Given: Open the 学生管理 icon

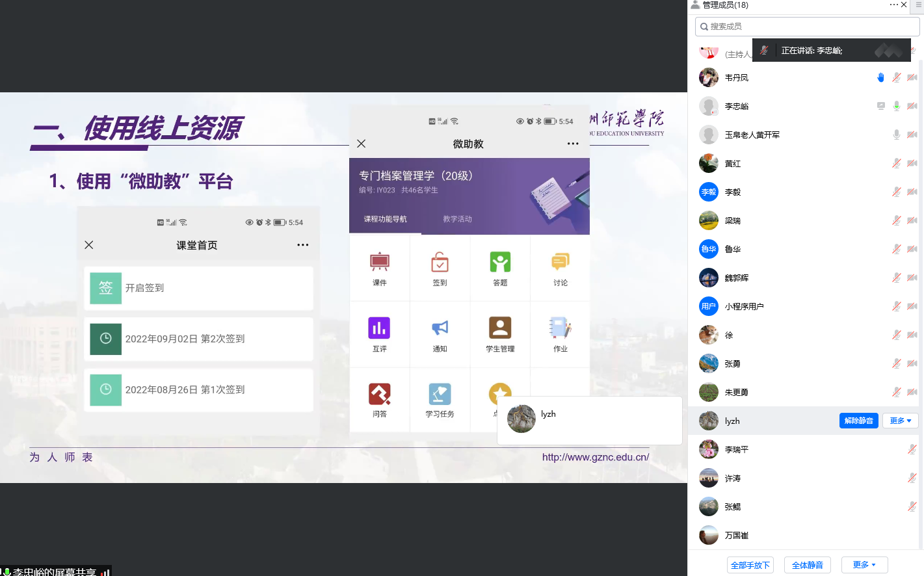Looking at the screenshot, I should (x=500, y=328).
